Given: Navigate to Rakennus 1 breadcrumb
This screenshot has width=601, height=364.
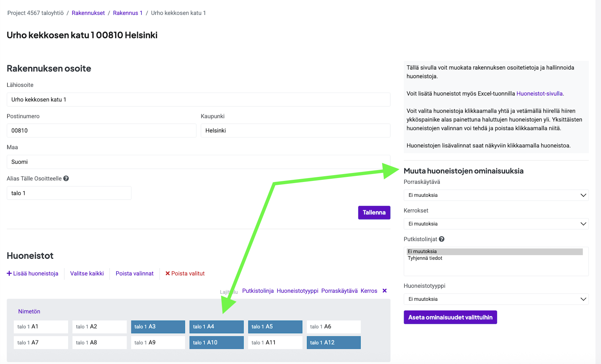Looking at the screenshot, I should 127,13.
